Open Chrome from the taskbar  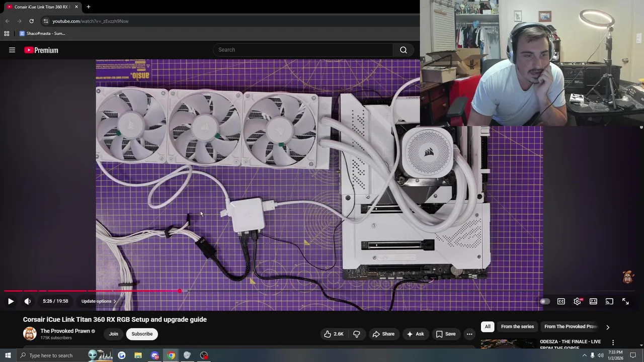[x=171, y=355]
